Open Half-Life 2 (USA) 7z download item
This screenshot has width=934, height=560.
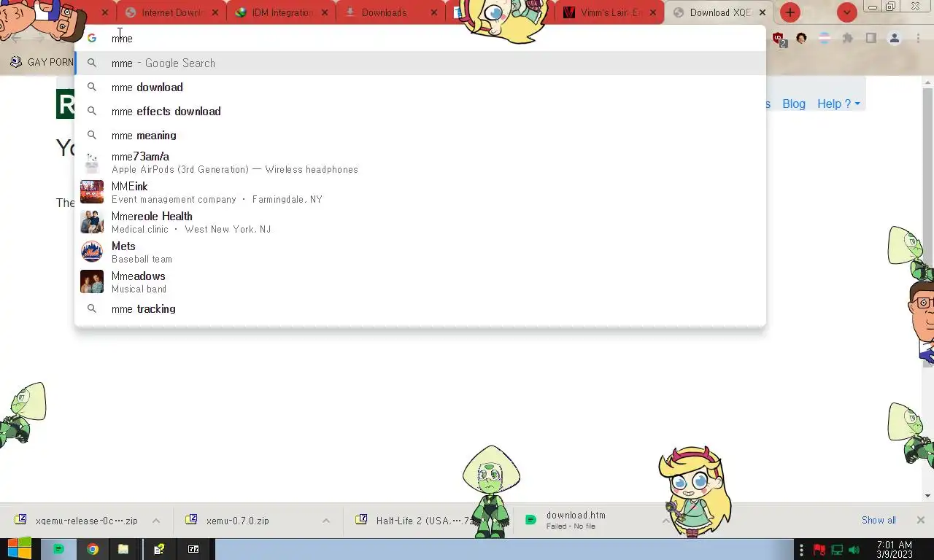418,521
